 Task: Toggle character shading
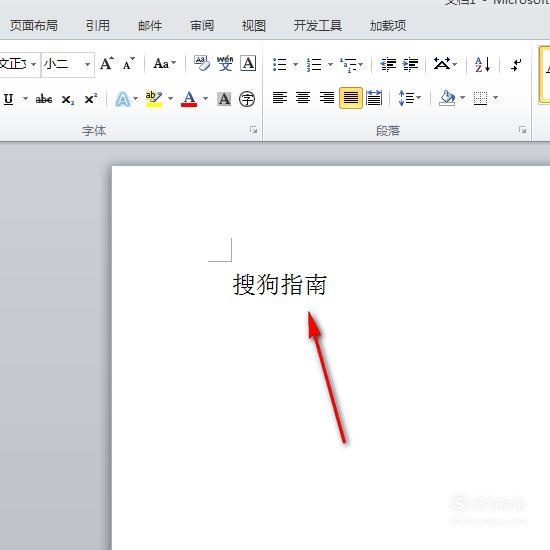pos(224,99)
